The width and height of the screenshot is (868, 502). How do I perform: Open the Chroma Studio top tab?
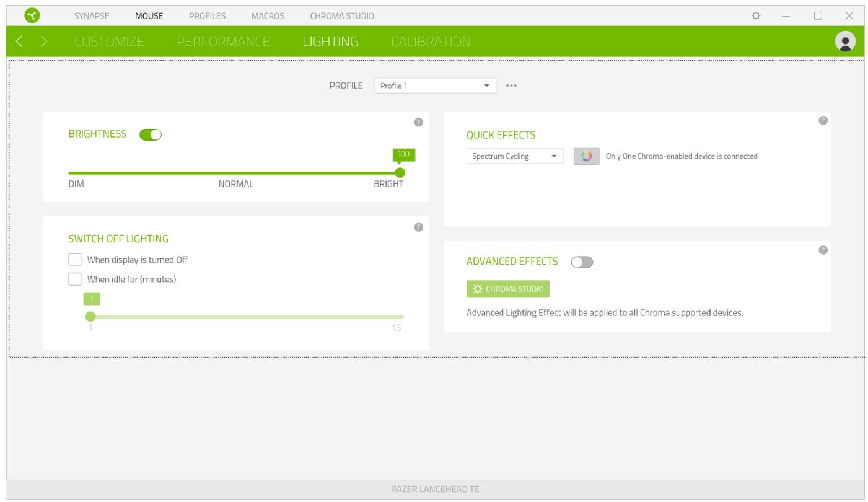(x=341, y=15)
